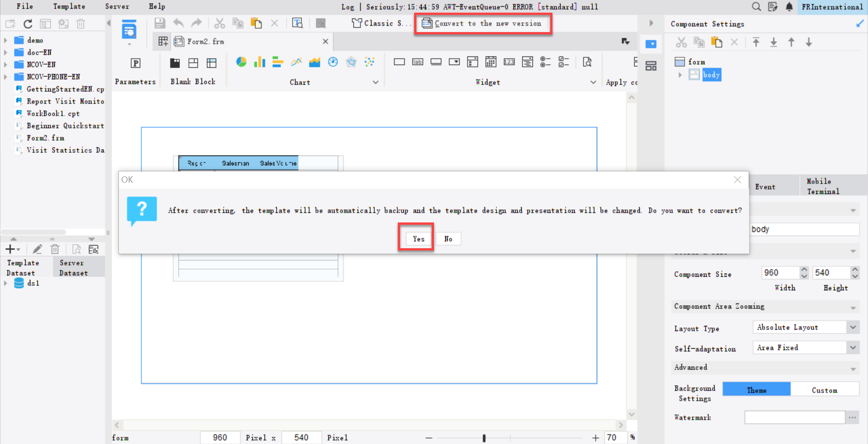Decline conversion with No button
The width and height of the screenshot is (868, 444).
pyautogui.click(x=448, y=239)
